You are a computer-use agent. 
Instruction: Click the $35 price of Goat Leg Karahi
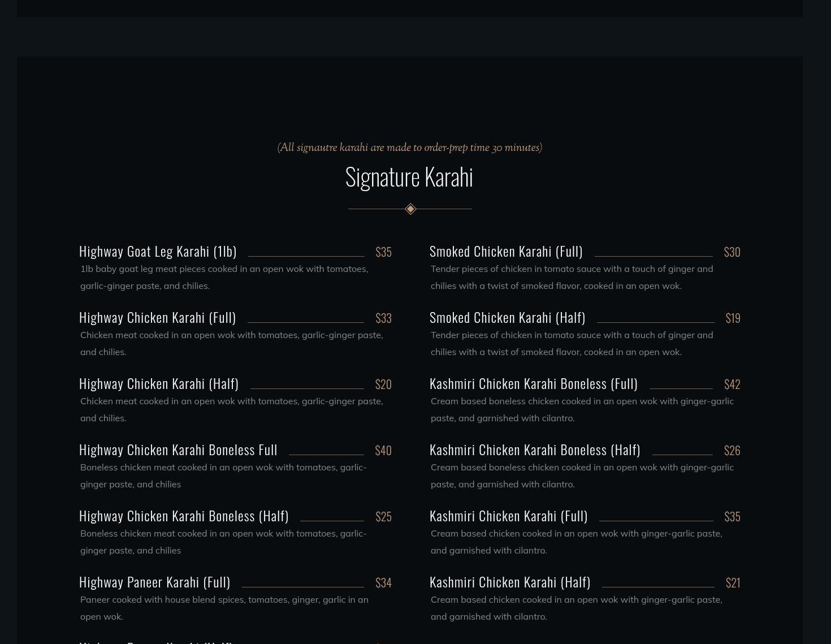(x=383, y=252)
